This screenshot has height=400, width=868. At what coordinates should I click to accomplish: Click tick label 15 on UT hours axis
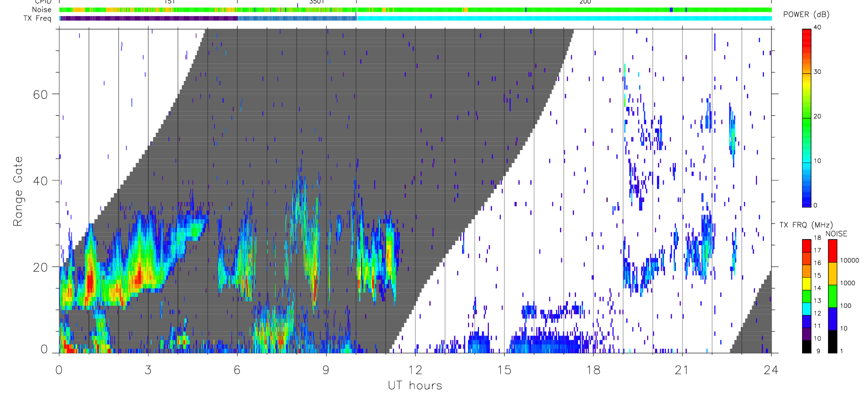[504, 370]
